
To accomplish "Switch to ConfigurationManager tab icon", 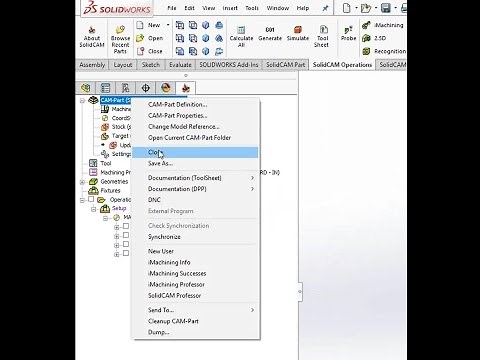I will click(x=125, y=88).
